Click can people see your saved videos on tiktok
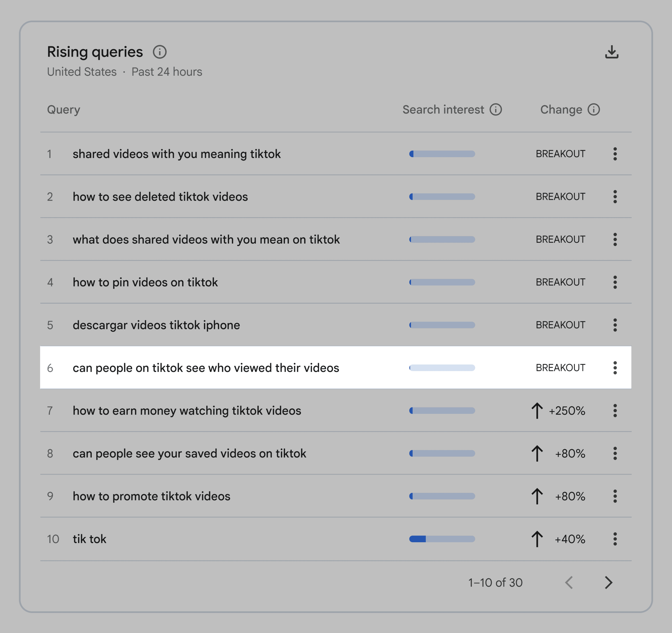Image resolution: width=672 pixels, height=633 pixels. point(190,454)
